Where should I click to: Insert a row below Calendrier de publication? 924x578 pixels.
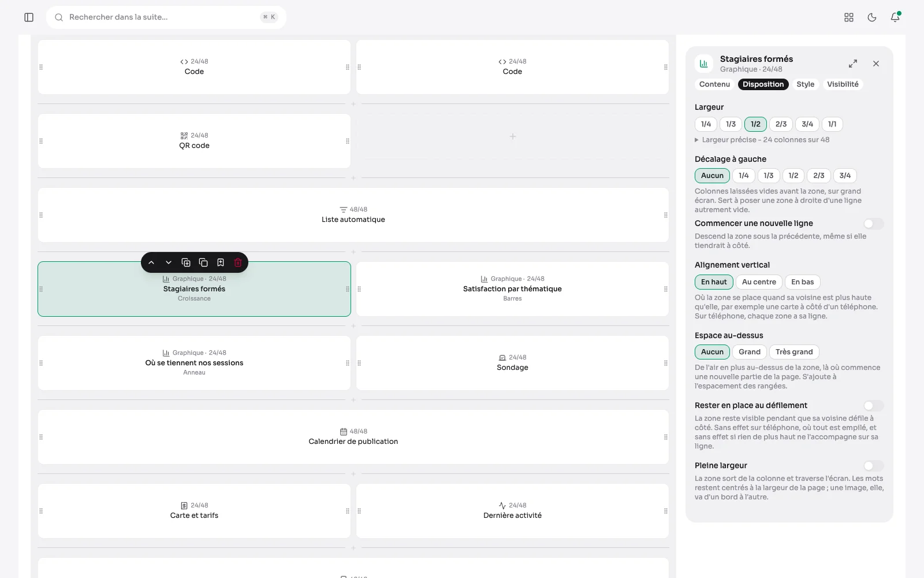[353, 474]
